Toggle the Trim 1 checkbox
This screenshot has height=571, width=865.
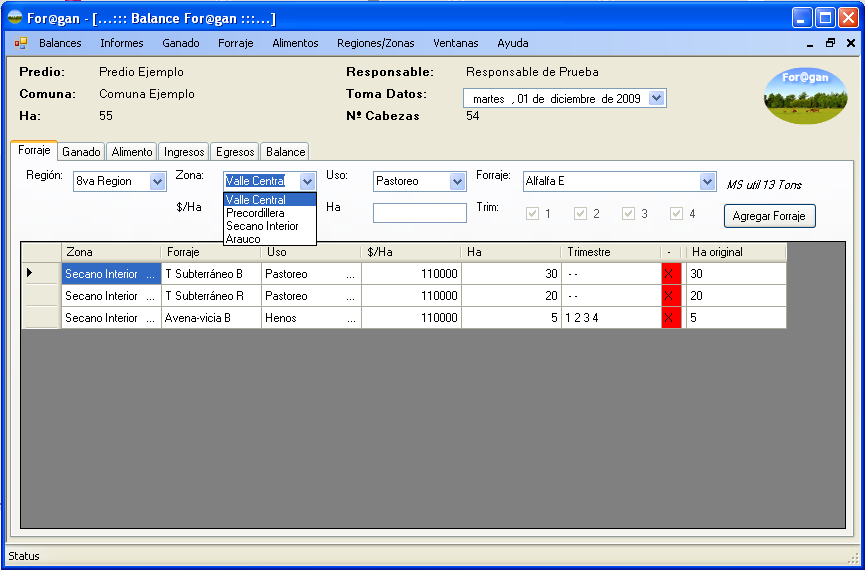[533, 213]
